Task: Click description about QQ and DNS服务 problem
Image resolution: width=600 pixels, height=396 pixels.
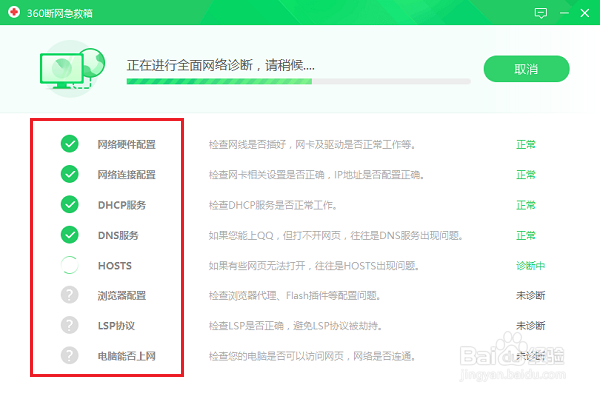Action: coord(336,235)
